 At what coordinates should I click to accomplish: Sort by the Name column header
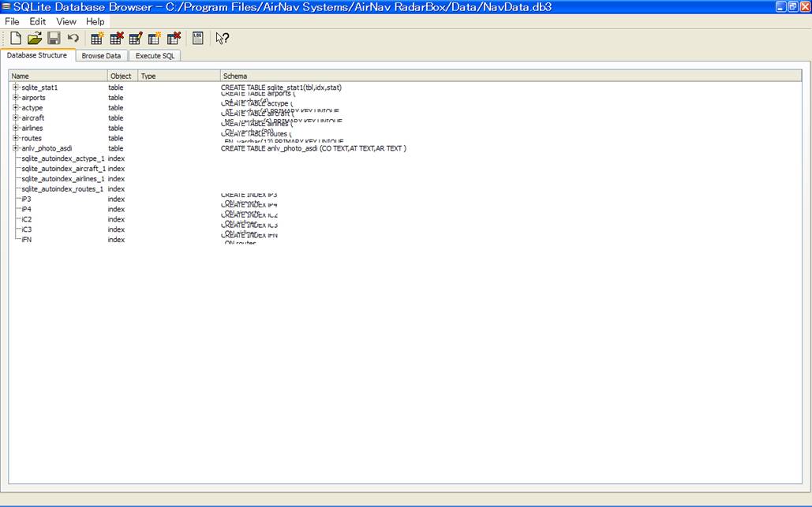coord(58,76)
